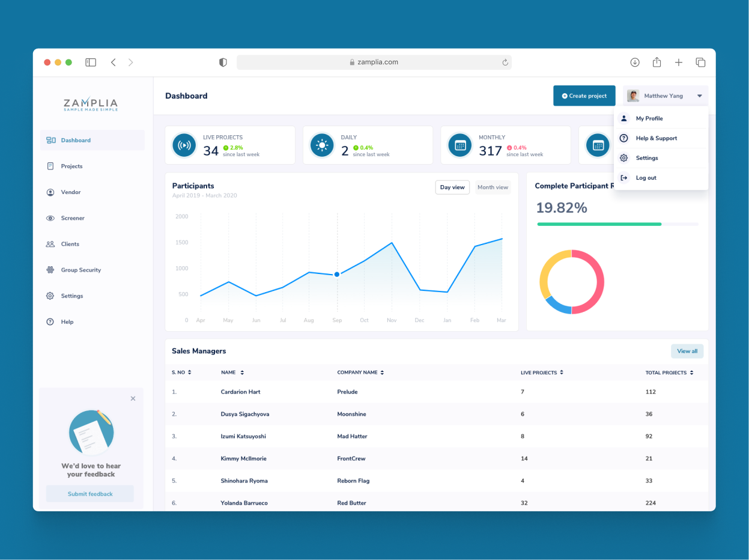Switch chart to Day view
This screenshot has height=560, width=749.
point(452,187)
